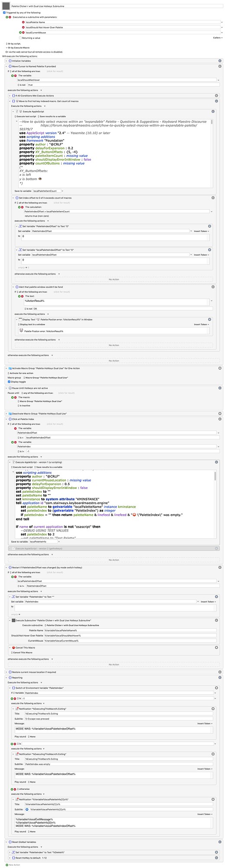225x868 pixels.
Task: Open the Callers dropdown
Action: click(x=217, y=38)
